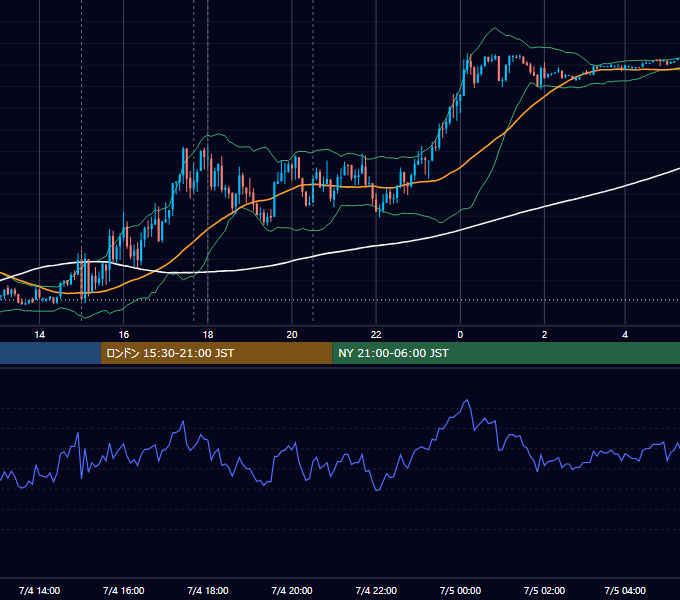Click hour label 0 on the price chart axis
This screenshot has height=600, width=680.
(460, 335)
